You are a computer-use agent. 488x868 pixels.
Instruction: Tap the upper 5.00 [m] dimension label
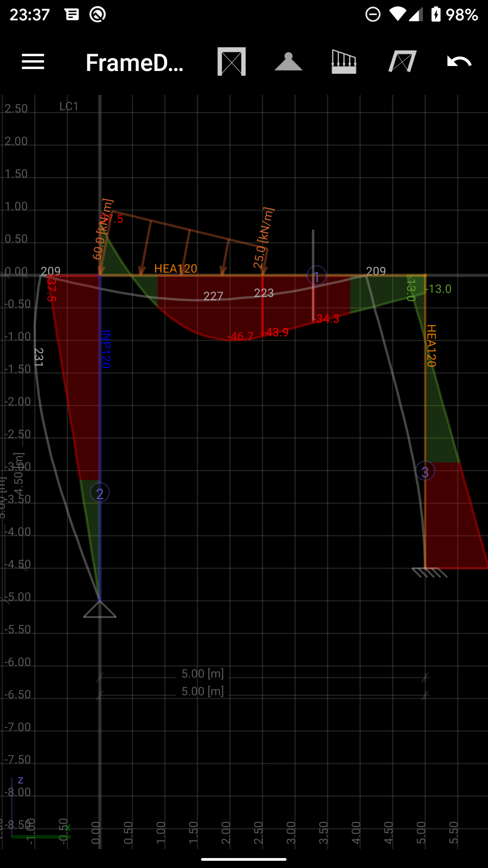coord(202,674)
